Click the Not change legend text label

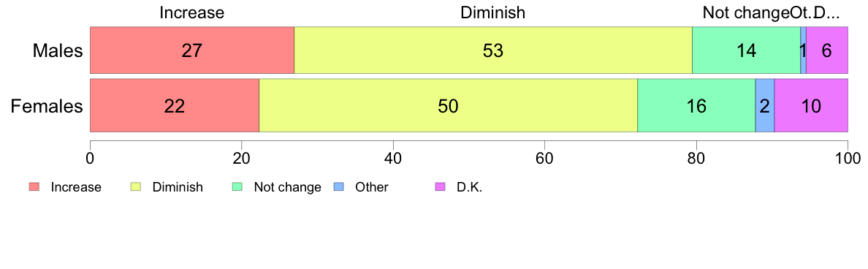point(287,187)
